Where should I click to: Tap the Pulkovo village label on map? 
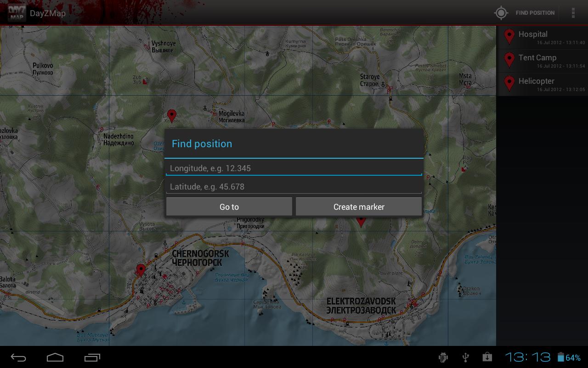tap(43, 69)
